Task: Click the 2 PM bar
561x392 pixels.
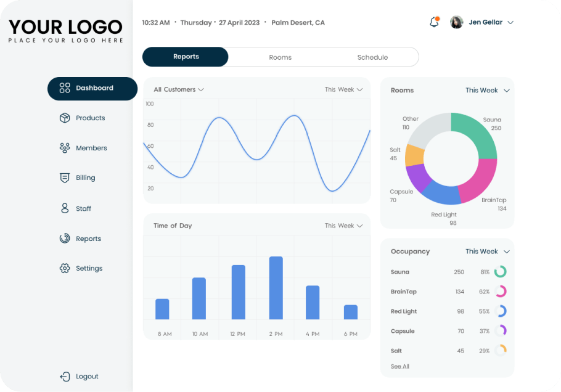Action: 276,288
